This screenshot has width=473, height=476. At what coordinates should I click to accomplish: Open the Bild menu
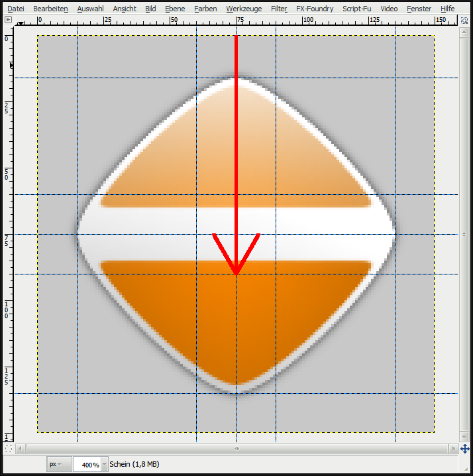(150, 9)
